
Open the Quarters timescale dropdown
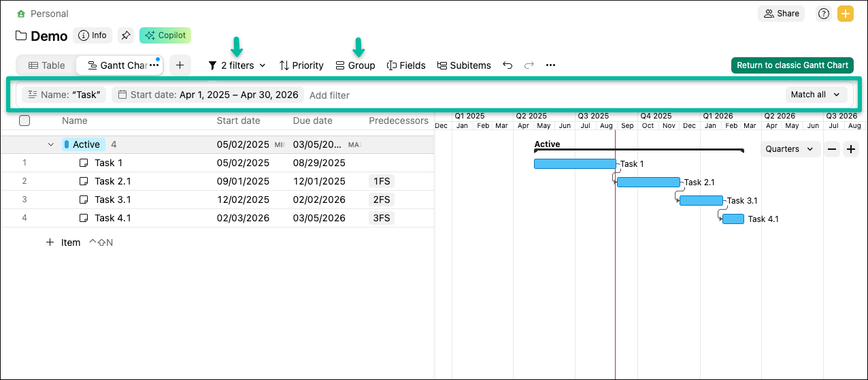pyautogui.click(x=790, y=149)
